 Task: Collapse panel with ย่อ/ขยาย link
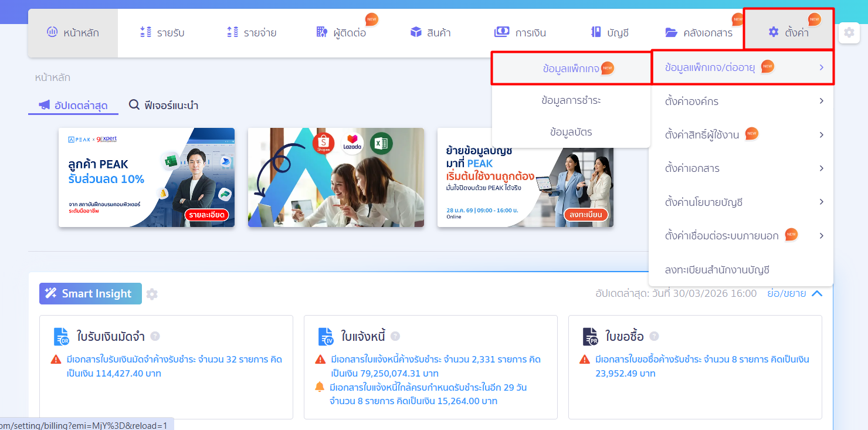pos(795,293)
